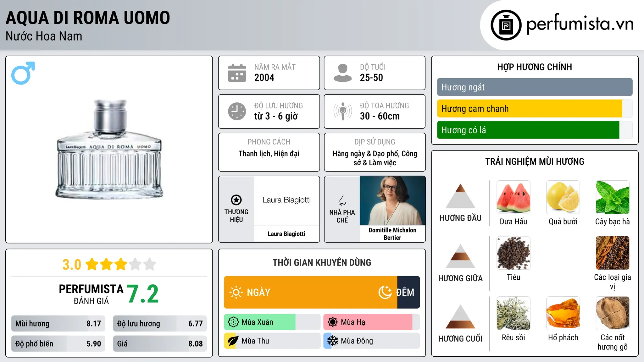Click the Mùi hương 8.17 score
Screen dimensions: 644x362
point(58,324)
